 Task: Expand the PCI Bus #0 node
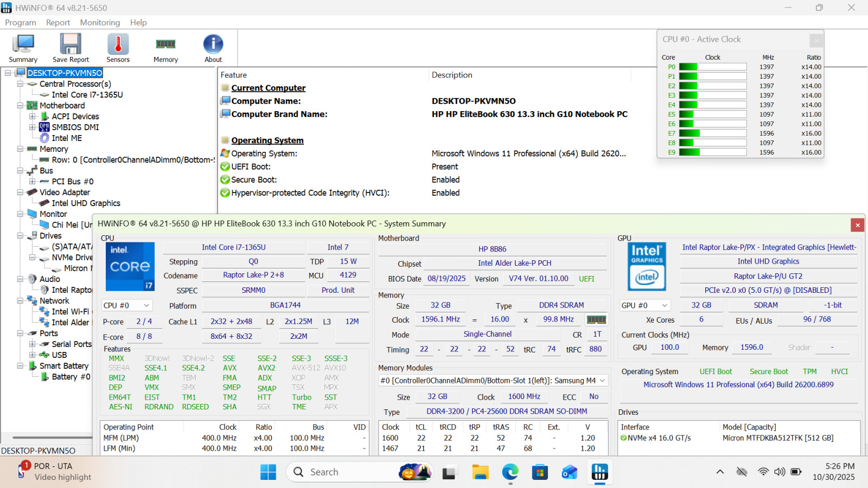(33, 182)
